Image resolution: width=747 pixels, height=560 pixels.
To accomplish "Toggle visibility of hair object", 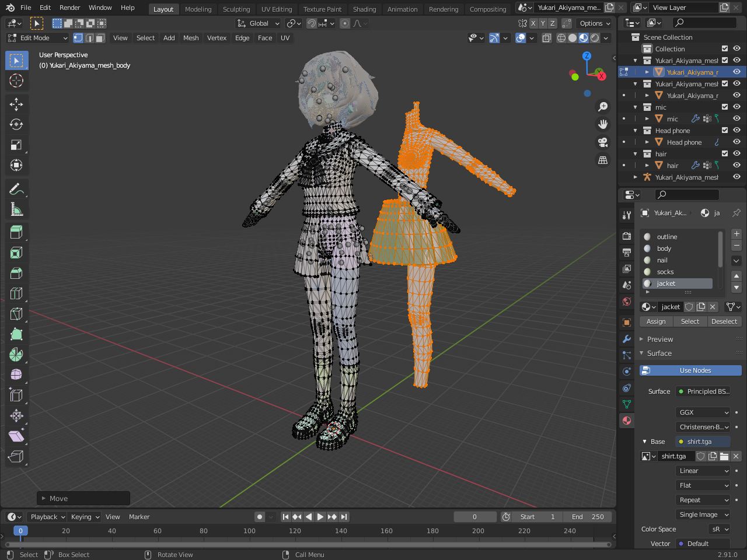I will [736, 166].
